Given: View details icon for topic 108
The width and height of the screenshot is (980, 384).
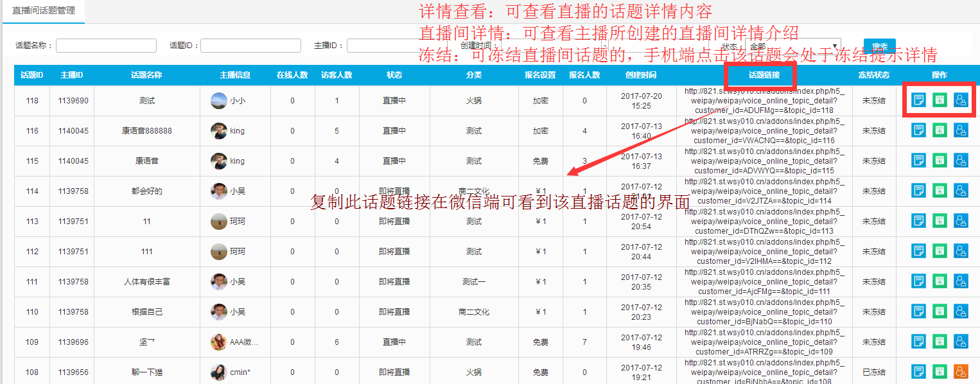Looking at the screenshot, I should click(x=918, y=372).
